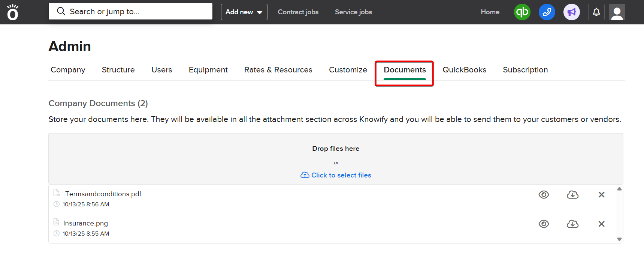
Task: Click the Knowify logo icon
Action: coord(13,12)
